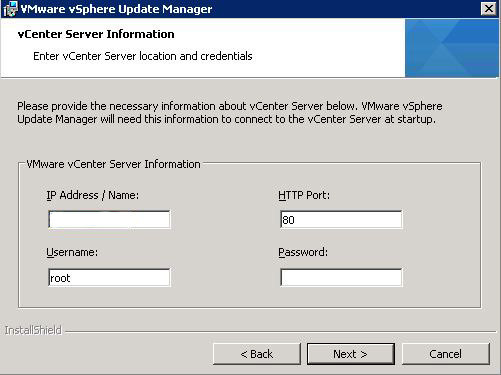Click the InstallShield label
This screenshot has height=375, width=501.
[33, 330]
